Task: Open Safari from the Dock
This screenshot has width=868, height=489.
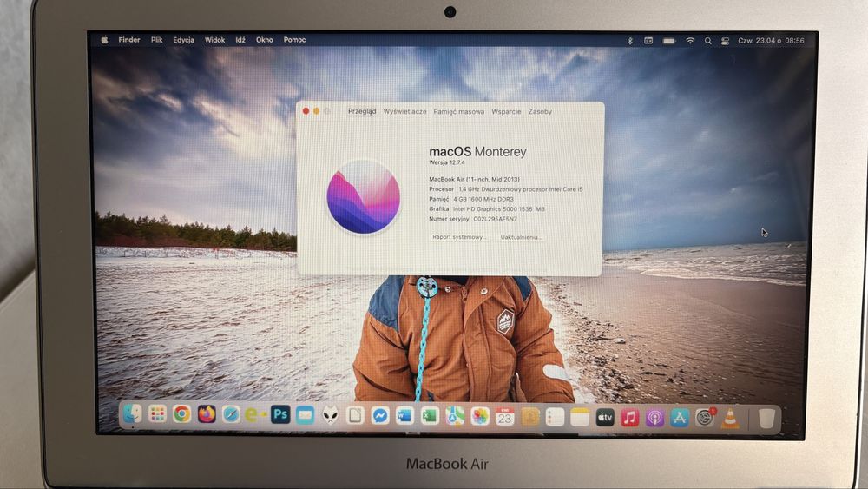Action: coord(231,414)
